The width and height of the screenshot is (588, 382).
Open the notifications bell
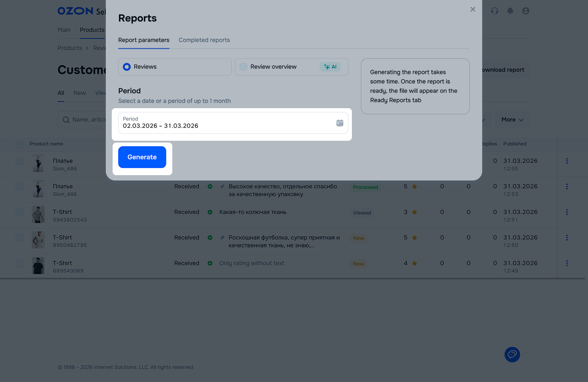[510, 11]
